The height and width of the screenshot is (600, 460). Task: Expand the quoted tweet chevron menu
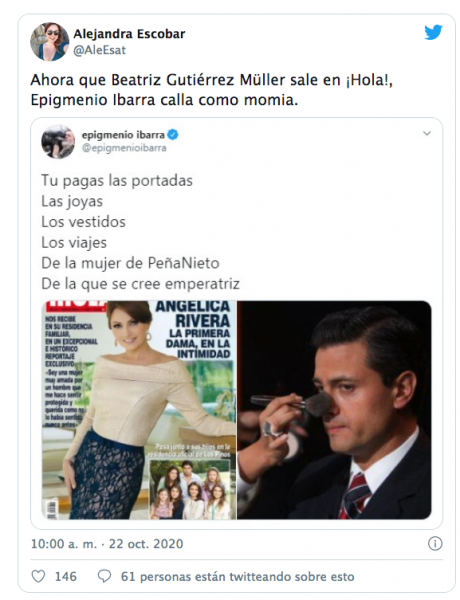pos(427,134)
